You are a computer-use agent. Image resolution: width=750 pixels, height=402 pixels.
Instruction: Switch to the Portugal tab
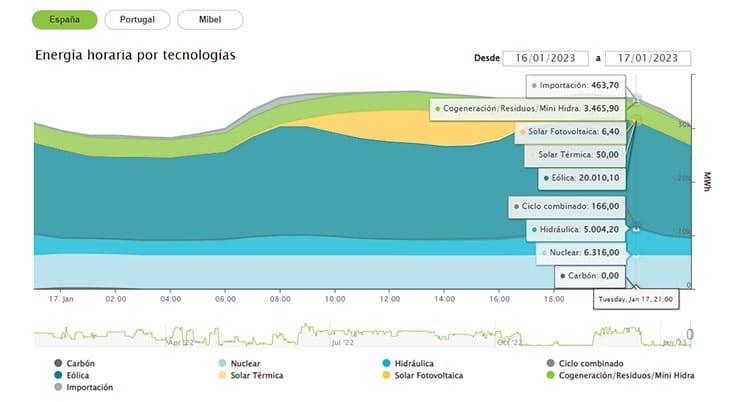point(137,20)
